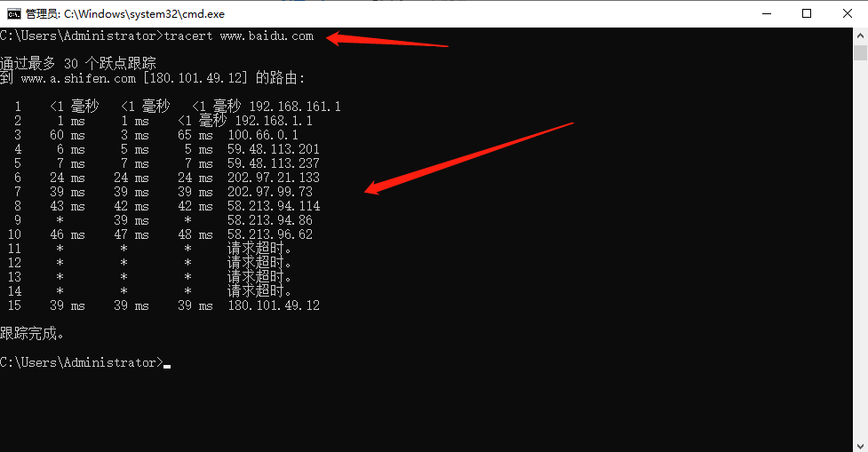Viewport: 868px width, 452px height.
Task: Click hop 4 address 59.48.113.201
Action: click(x=274, y=149)
